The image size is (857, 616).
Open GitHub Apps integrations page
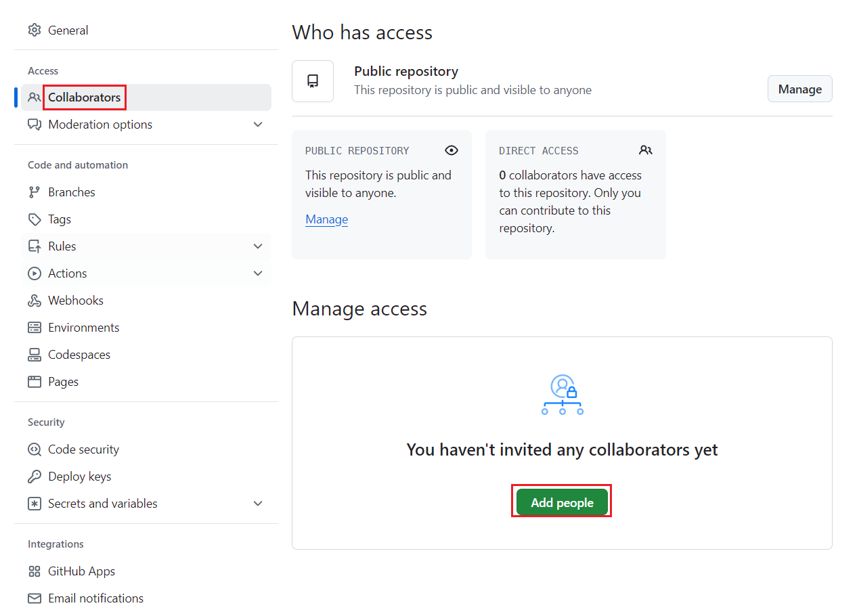point(146,571)
